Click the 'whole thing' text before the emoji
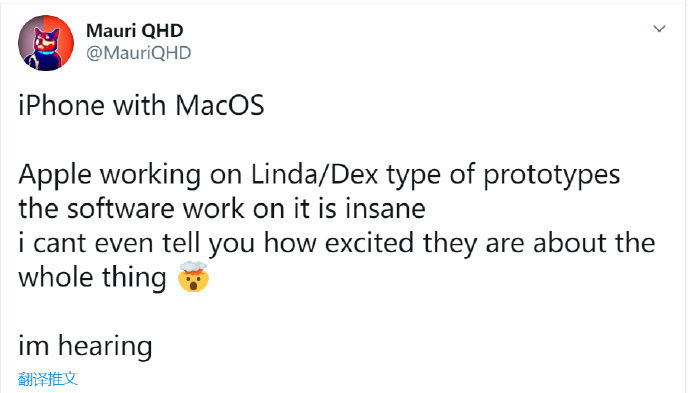 point(92,278)
